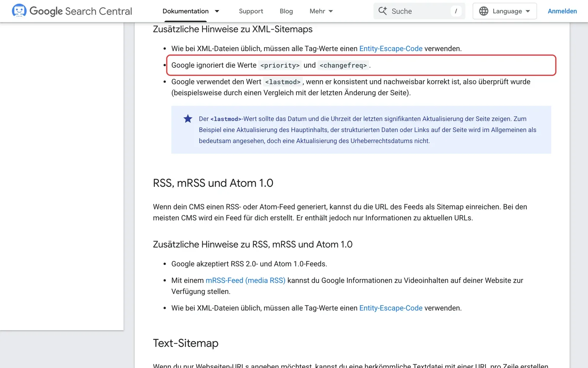Click the Anmelden sign-in button
This screenshot has width=588, height=368.
[x=562, y=11]
